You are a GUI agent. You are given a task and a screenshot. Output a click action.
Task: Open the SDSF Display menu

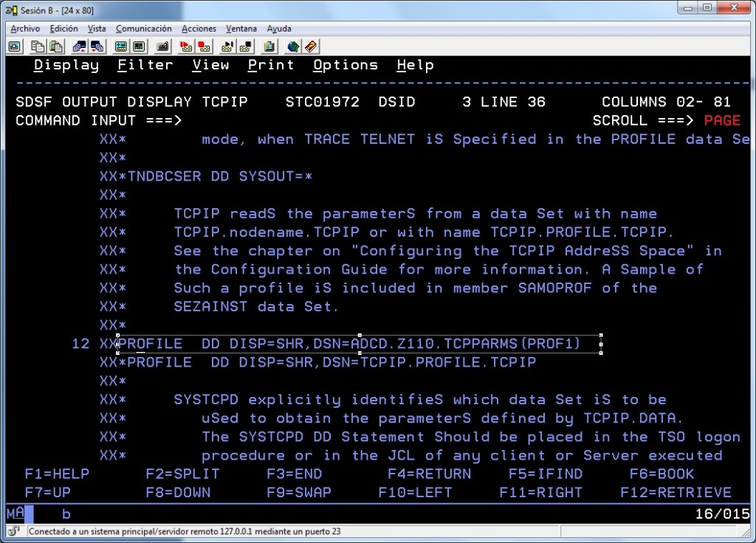(66, 65)
